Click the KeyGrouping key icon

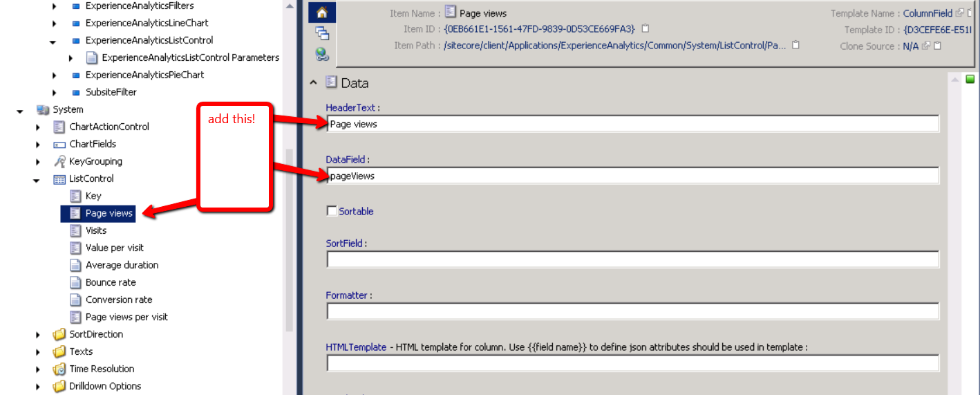pyautogui.click(x=59, y=161)
